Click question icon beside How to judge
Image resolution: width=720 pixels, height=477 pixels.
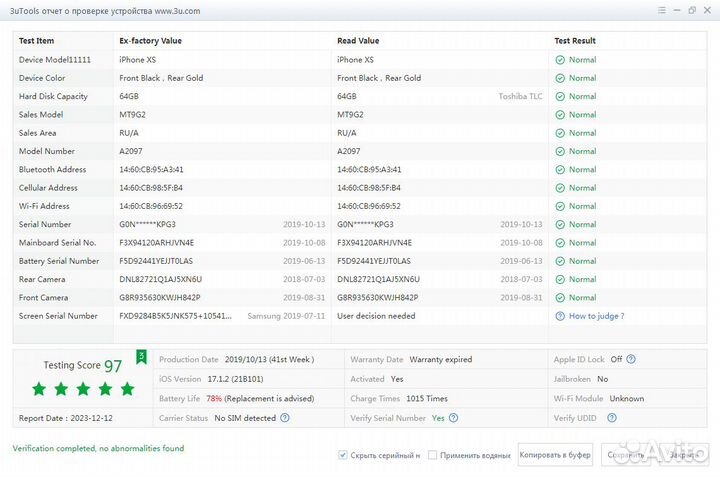tap(560, 316)
